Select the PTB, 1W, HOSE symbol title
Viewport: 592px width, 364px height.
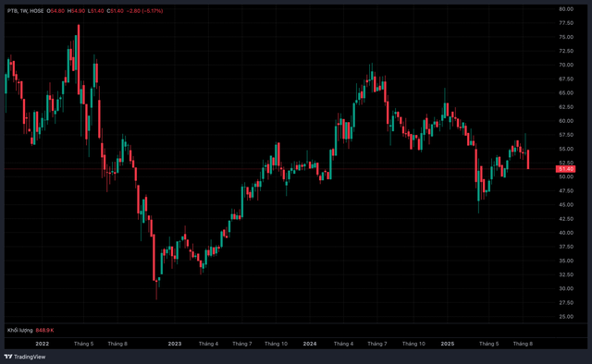25,11
